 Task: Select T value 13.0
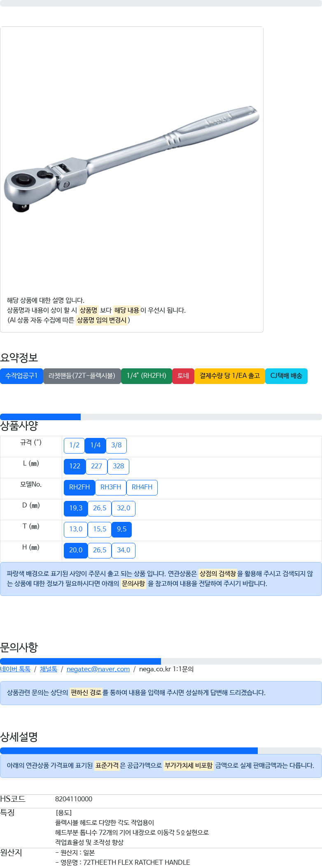tap(76, 529)
